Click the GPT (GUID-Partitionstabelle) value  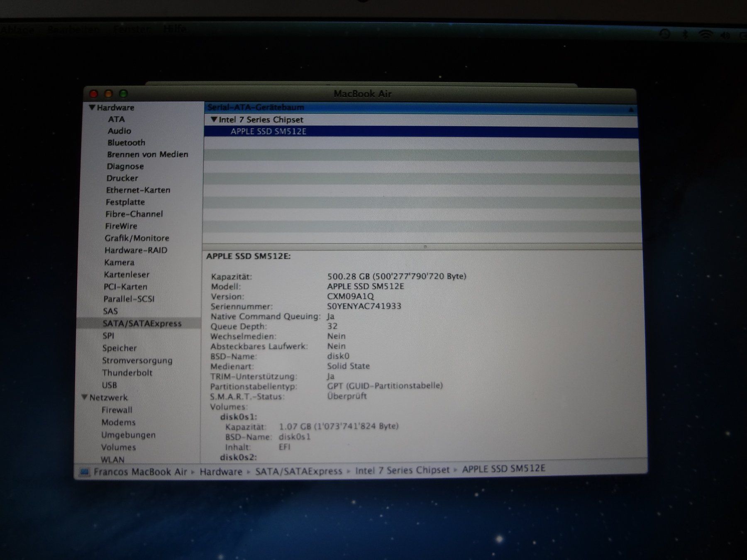pyautogui.click(x=385, y=386)
